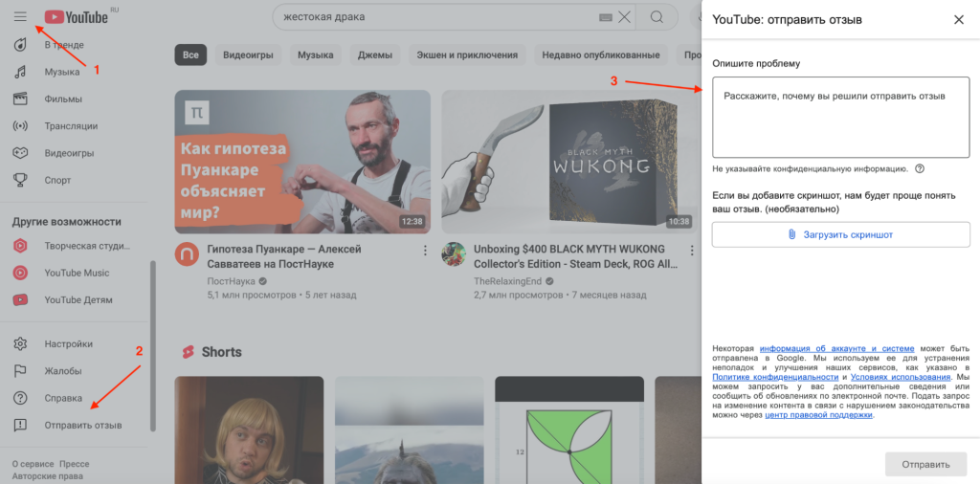Open the Black Myth Wukong unboxing thumbnail
Image resolution: width=980 pixels, height=484 pixels.
coord(569,162)
